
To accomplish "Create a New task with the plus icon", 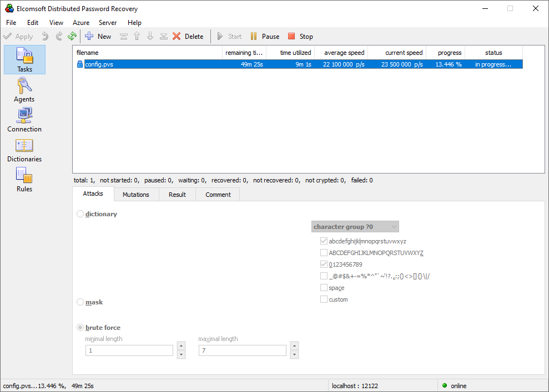I will click(99, 36).
